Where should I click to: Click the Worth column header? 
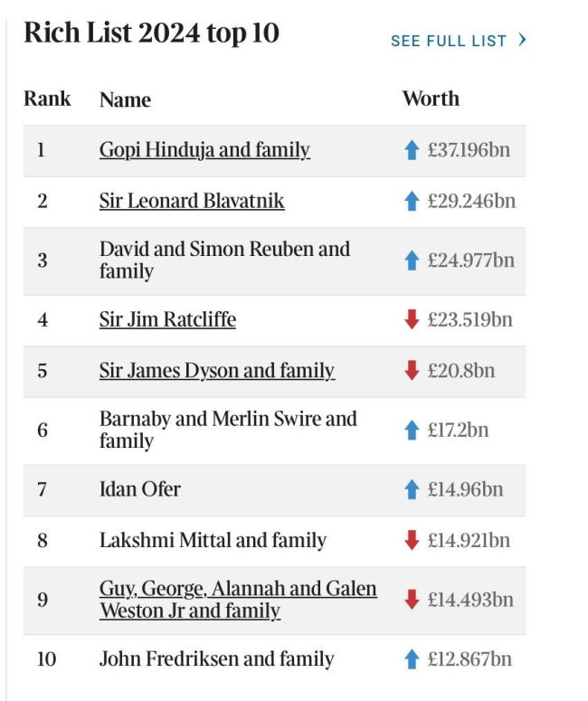pyautogui.click(x=431, y=99)
